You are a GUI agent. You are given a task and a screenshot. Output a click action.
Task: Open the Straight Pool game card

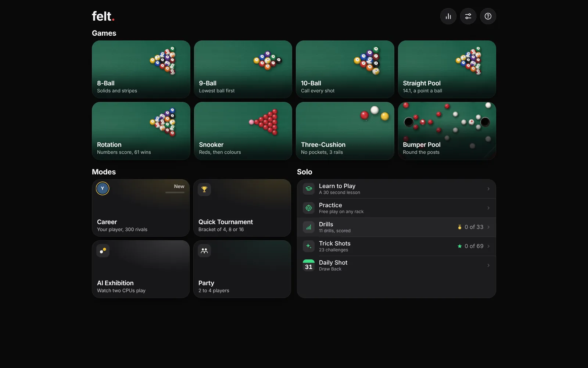point(447,69)
